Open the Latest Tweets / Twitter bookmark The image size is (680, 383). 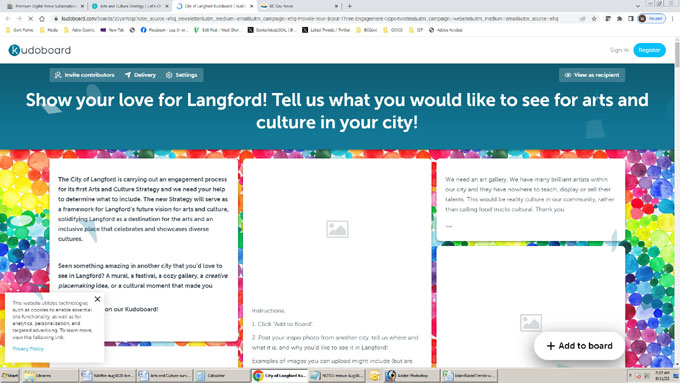pos(326,30)
